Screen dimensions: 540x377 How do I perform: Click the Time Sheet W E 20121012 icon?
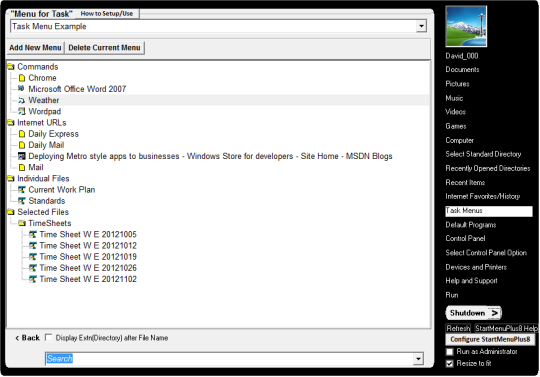tap(33, 245)
